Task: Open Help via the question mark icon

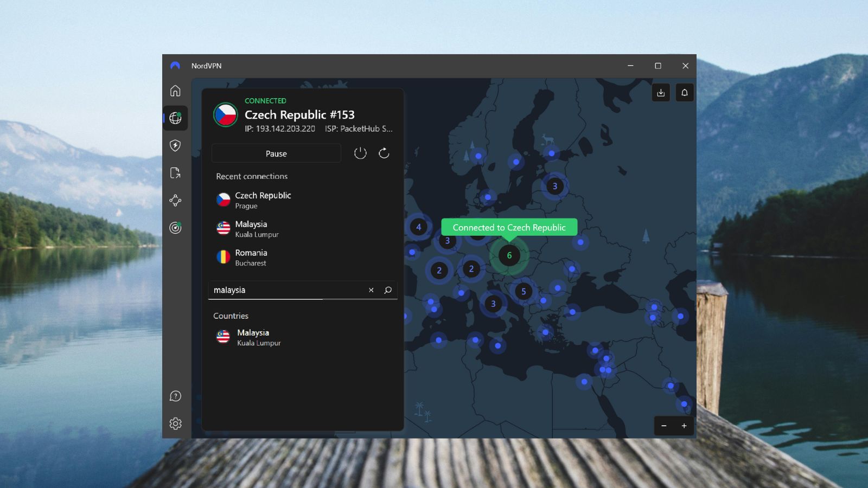Action: (175, 396)
